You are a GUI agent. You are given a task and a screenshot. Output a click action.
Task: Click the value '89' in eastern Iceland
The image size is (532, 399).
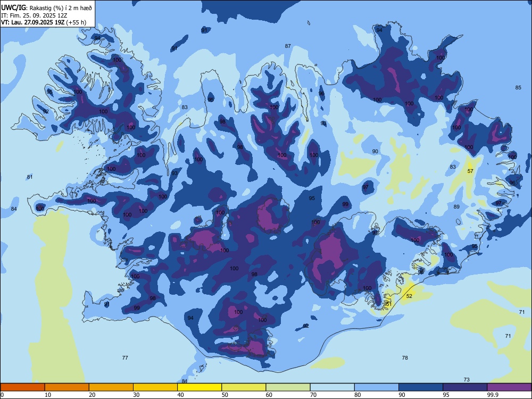coord(456,206)
